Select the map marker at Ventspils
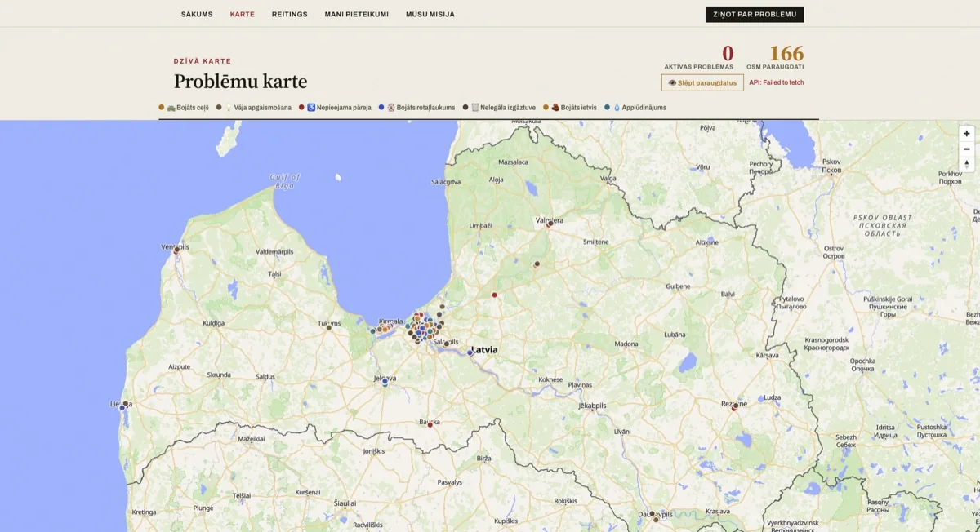Image resolution: width=980 pixels, height=532 pixels. (x=176, y=250)
